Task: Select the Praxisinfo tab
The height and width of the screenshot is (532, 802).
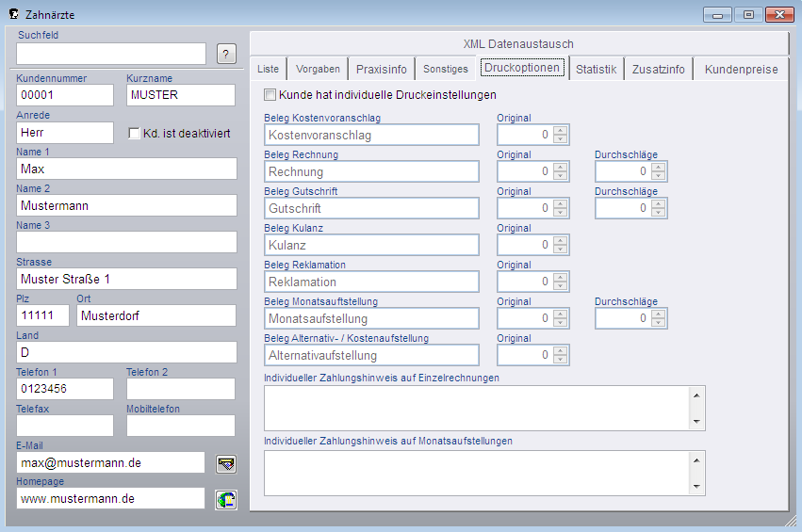Action: [382, 69]
